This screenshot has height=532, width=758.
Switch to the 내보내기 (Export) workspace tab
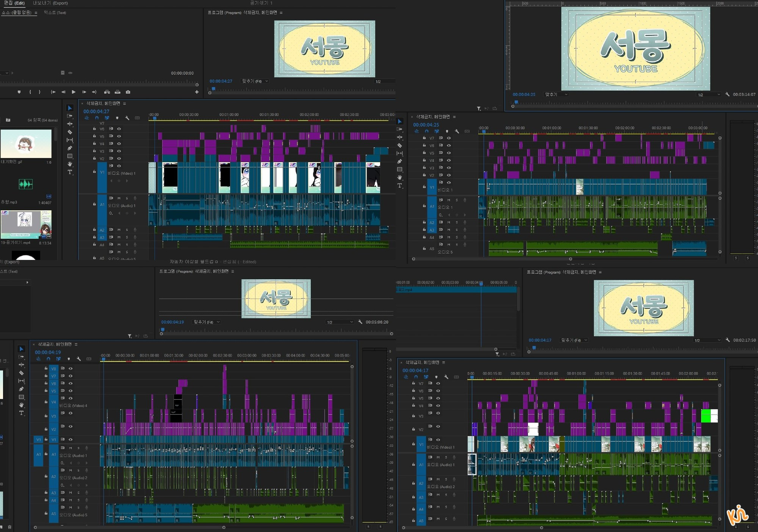coord(50,3)
